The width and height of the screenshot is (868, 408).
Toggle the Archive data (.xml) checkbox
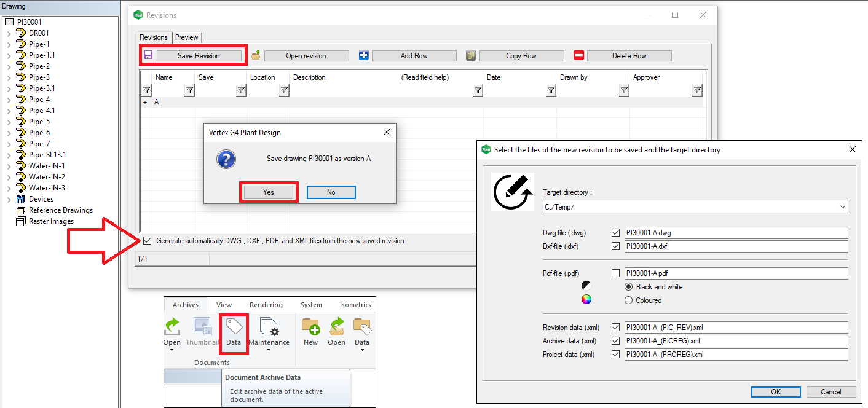(616, 341)
